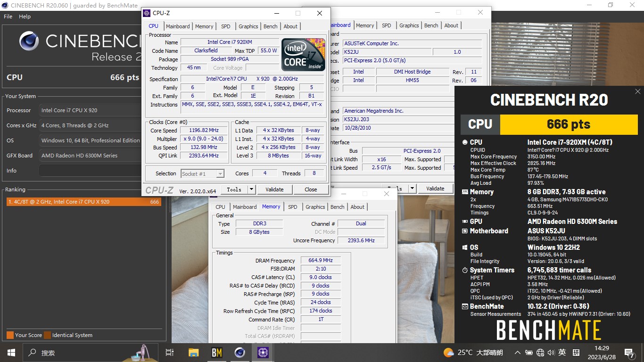Open the Windows Start menu

coord(11,353)
